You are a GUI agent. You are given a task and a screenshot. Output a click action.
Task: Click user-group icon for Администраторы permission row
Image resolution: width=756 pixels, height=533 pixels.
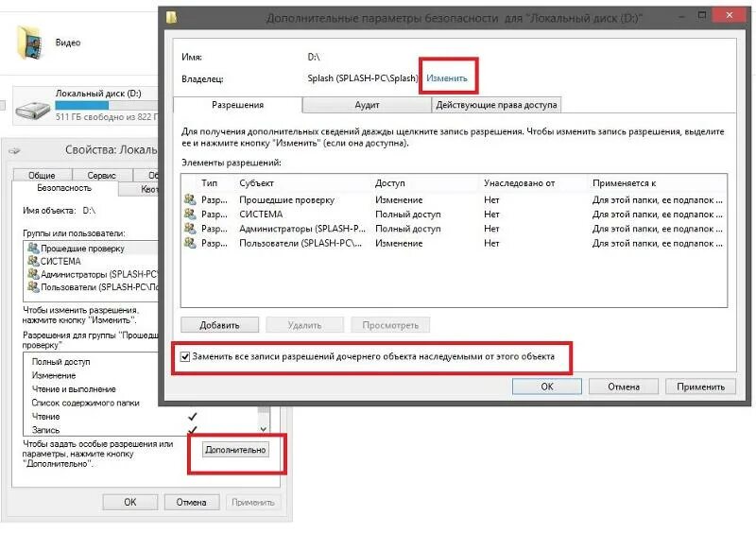[x=190, y=228]
